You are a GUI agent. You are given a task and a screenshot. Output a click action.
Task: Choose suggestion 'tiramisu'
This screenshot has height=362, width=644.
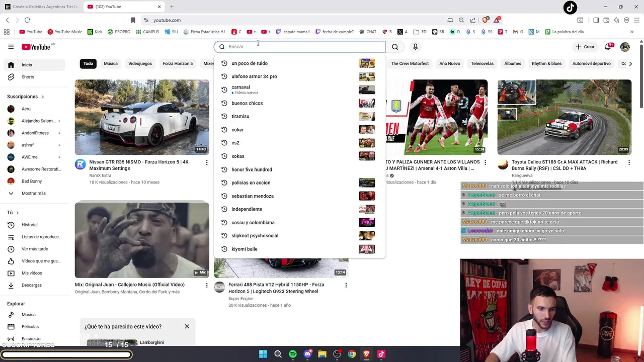pos(299,116)
